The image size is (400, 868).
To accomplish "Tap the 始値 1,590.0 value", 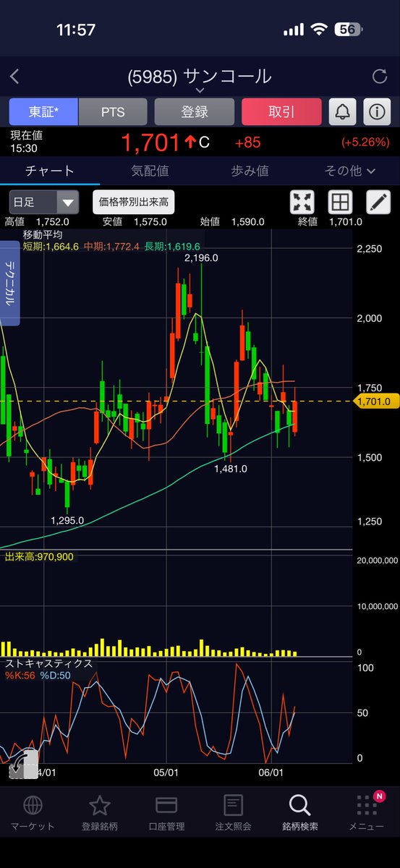I will [x=233, y=222].
